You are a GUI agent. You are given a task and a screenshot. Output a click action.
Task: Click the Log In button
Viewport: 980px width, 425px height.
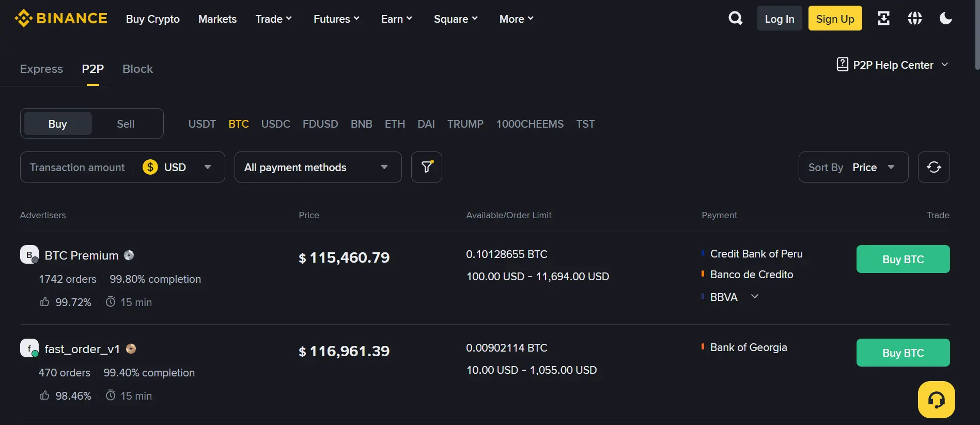(x=780, y=19)
